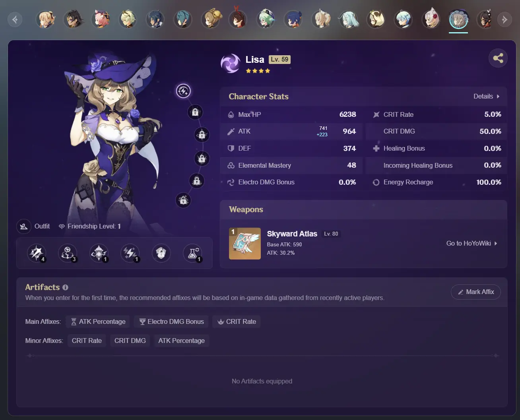This screenshot has width=520, height=420.
Task: Click Lisa's four-star rarity stars
Action: (x=258, y=71)
